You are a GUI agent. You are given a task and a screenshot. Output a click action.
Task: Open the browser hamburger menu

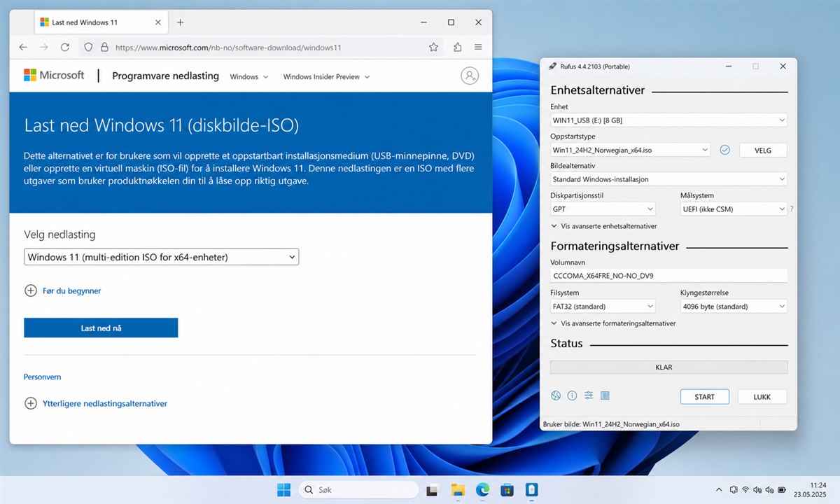tap(478, 48)
